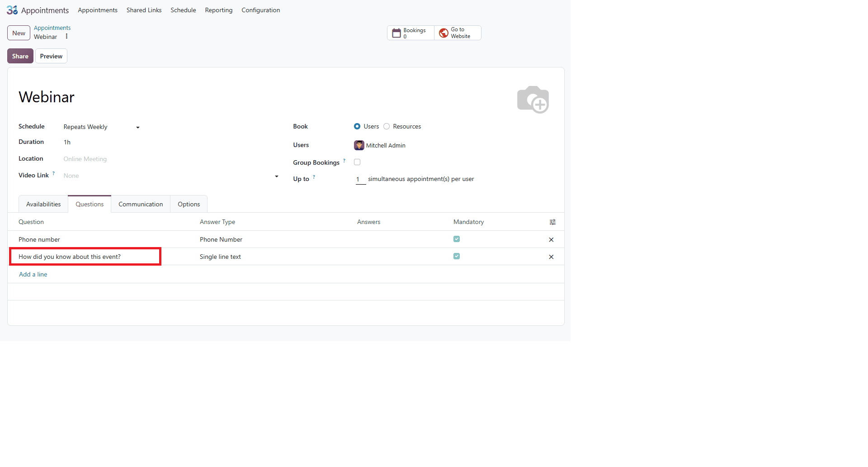The height and width of the screenshot is (467, 868).
Task: Upload an image via the camera icon
Action: pos(533,100)
